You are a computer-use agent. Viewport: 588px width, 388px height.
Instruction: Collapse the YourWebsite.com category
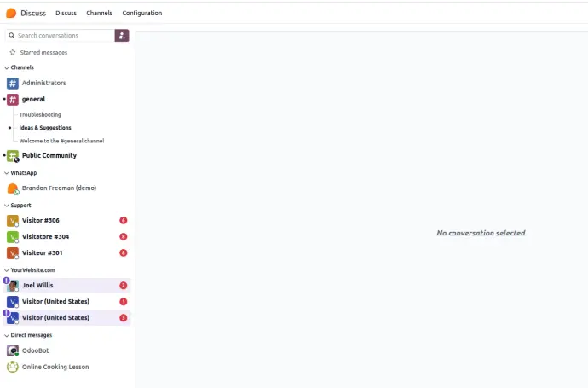[x=6, y=270]
